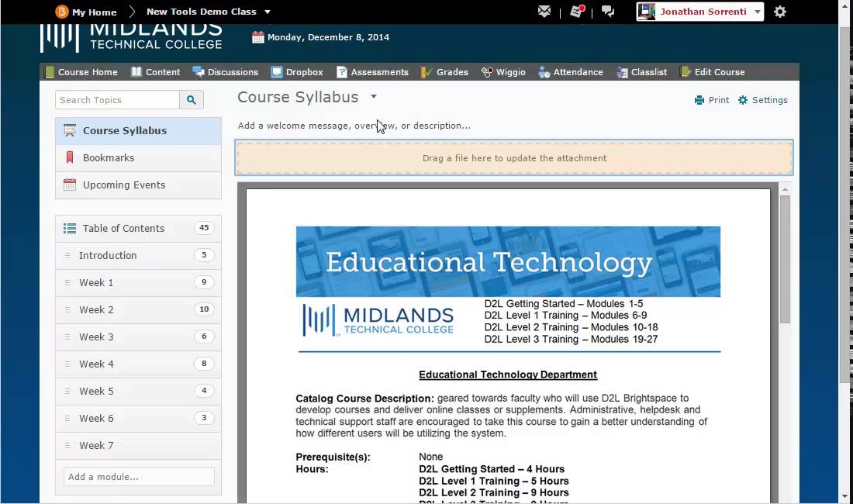Click the Course Home navbar icon

50,72
